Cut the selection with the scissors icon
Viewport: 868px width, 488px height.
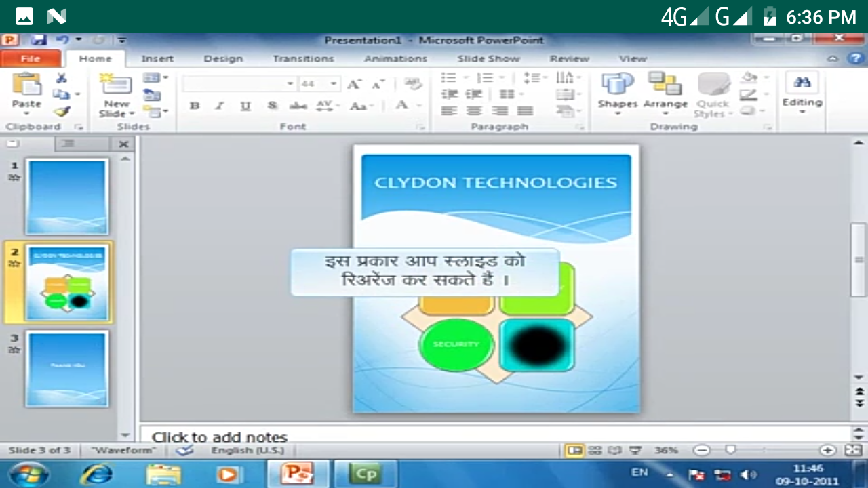(61, 78)
